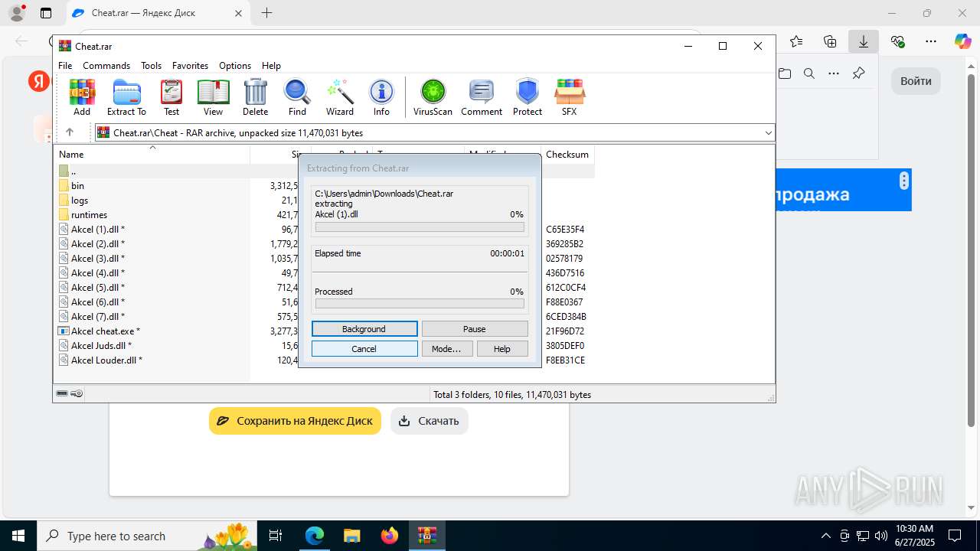This screenshot has height=551, width=980.
Task: Click the Background button
Action: pos(364,329)
